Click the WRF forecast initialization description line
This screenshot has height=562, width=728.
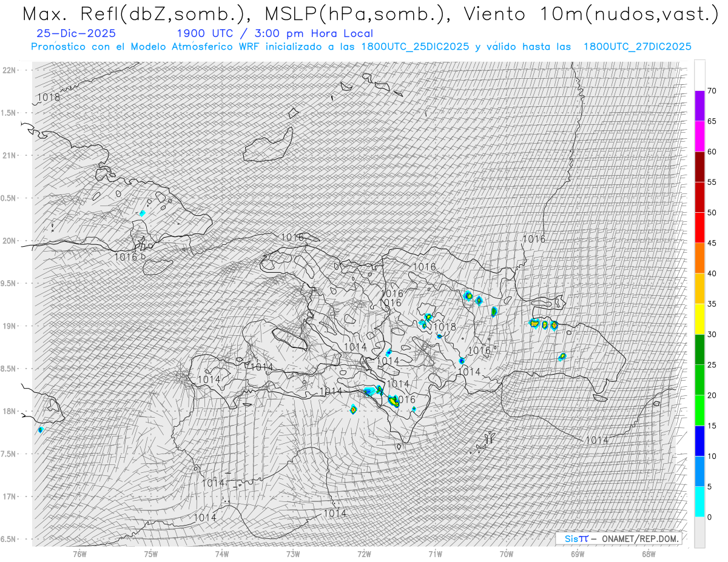(x=361, y=47)
